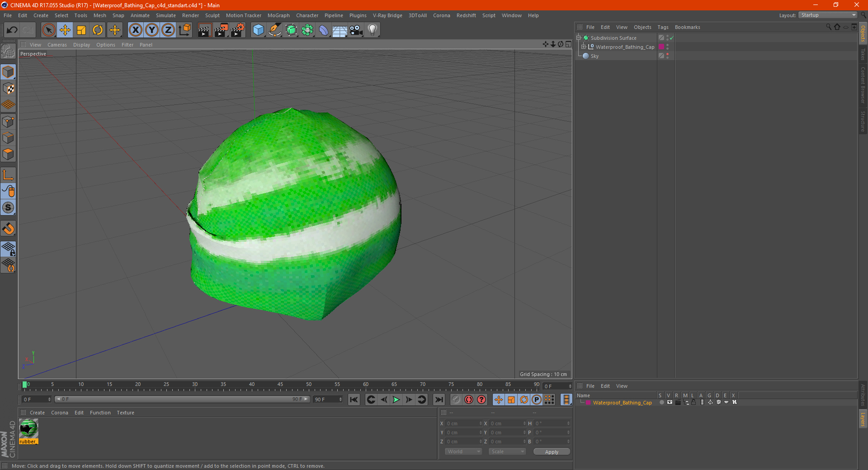Open viewport Cameras menu
868x470 pixels.
click(x=57, y=45)
